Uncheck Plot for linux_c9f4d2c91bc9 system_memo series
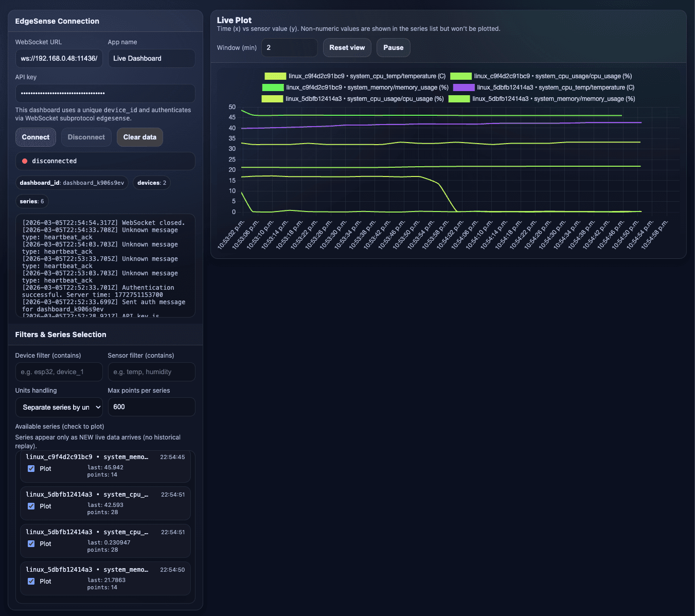Viewport: 695px width, 616px height. coord(31,469)
